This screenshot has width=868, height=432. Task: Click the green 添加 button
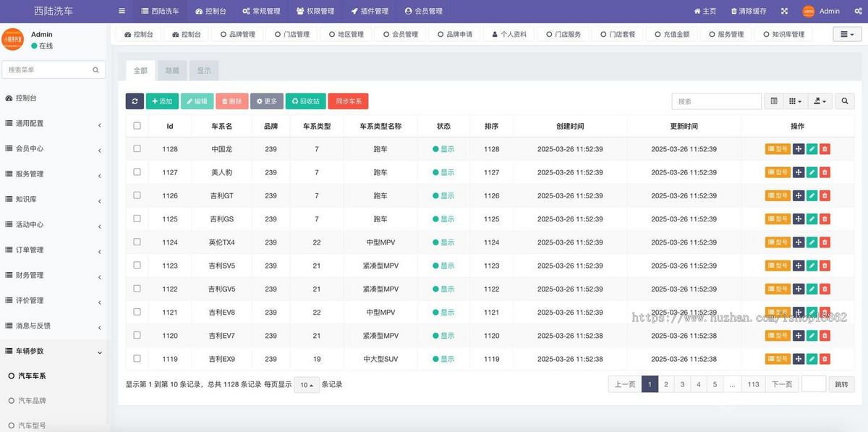(x=162, y=101)
